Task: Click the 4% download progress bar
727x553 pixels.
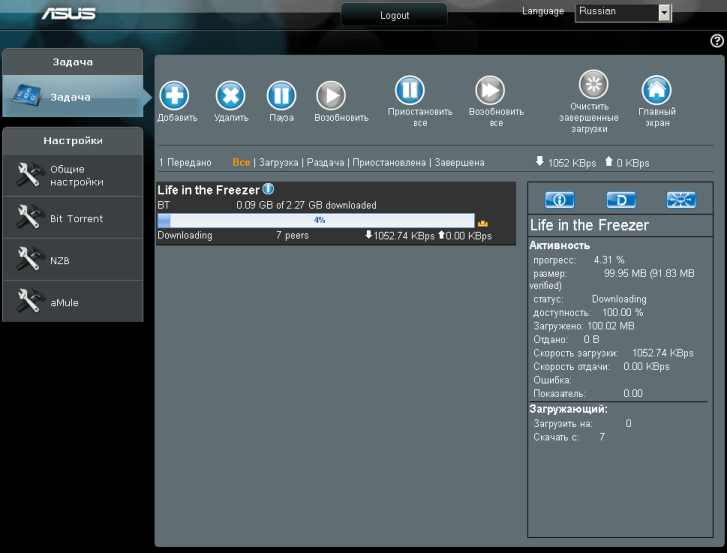Action: (316, 220)
